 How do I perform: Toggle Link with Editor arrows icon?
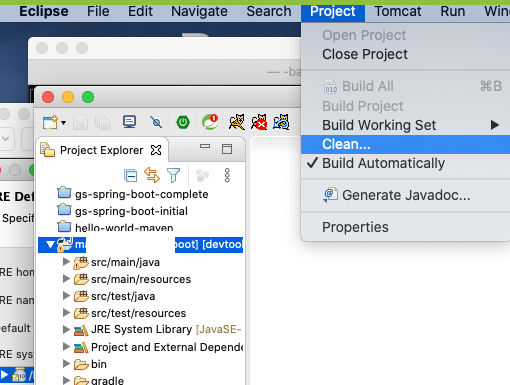pyautogui.click(x=152, y=175)
